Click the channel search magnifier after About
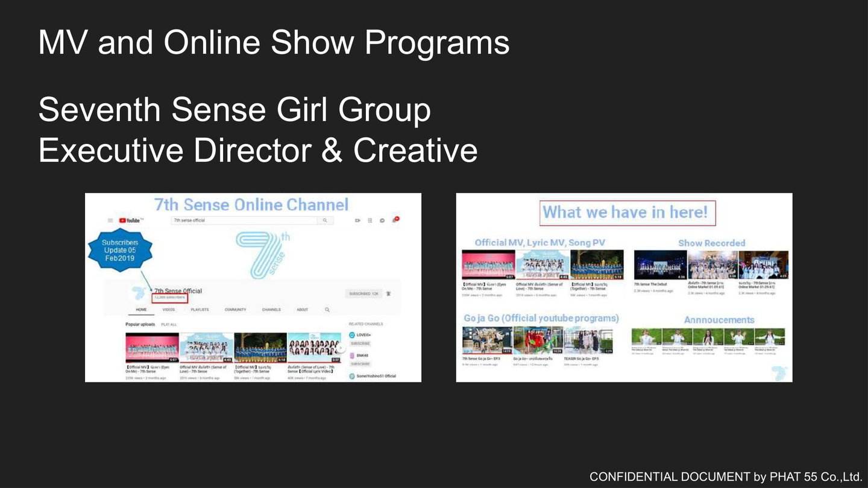This screenshot has height=488, width=868. [327, 310]
